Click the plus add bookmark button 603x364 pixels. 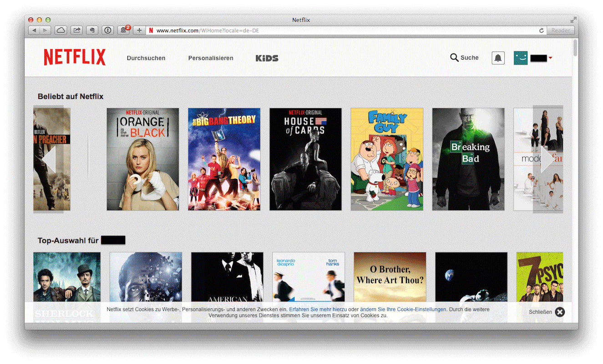[139, 30]
